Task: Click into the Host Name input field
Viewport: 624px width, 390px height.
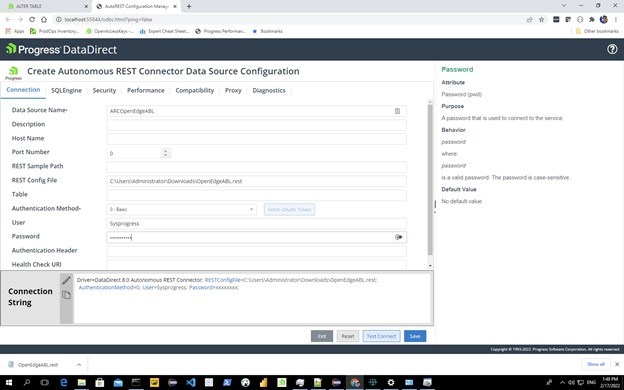Action: point(256,139)
